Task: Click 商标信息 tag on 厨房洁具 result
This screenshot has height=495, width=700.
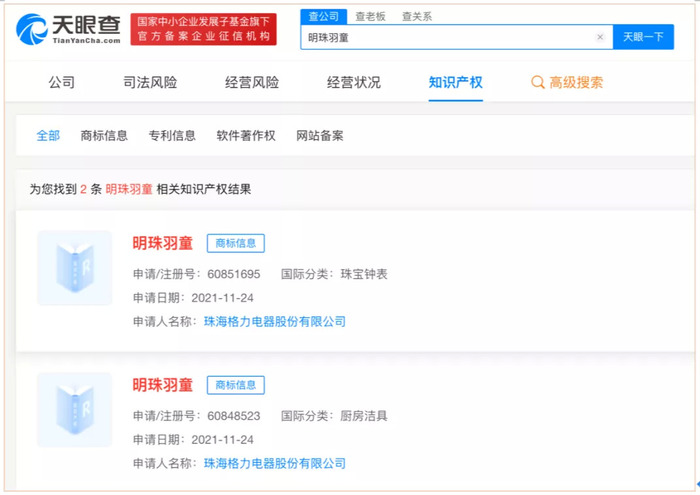Action: click(236, 385)
